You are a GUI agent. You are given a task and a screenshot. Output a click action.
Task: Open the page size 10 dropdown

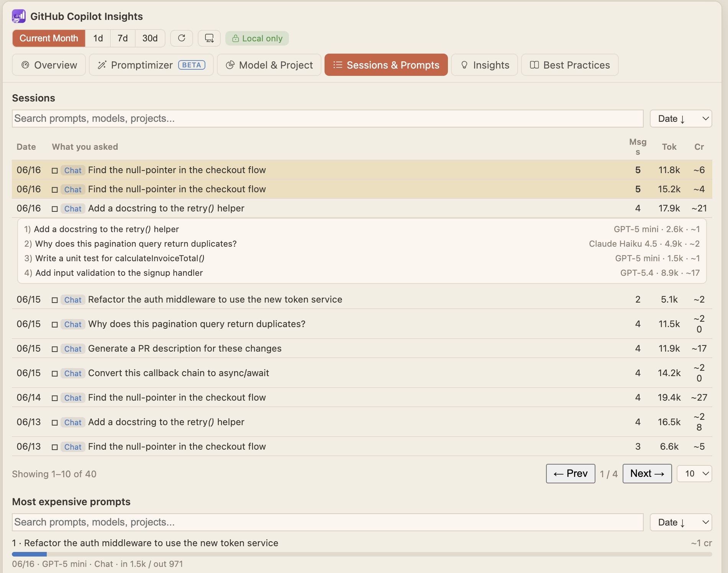tap(694, 474)
